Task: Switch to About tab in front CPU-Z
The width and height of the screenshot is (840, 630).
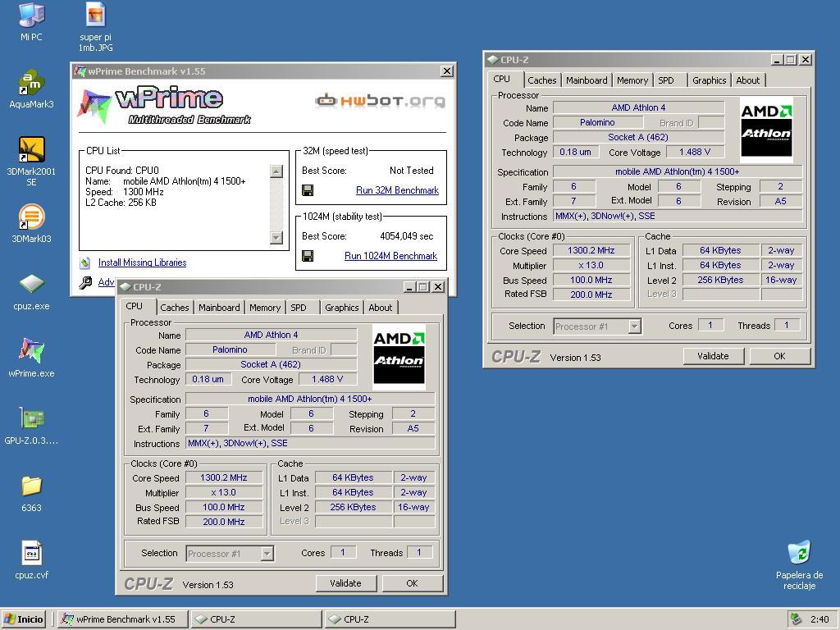Action: pyautogui.click(x=381, y=308)
